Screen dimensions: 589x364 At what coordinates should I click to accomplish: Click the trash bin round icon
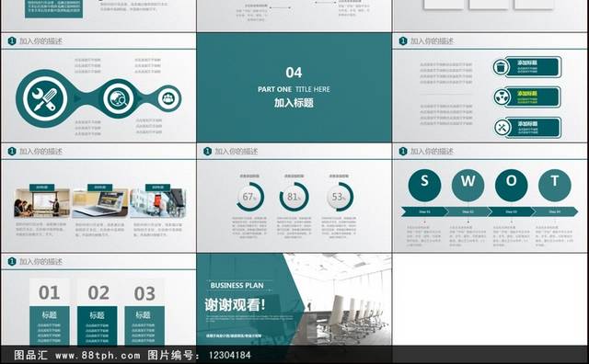[x=501, y=67]
